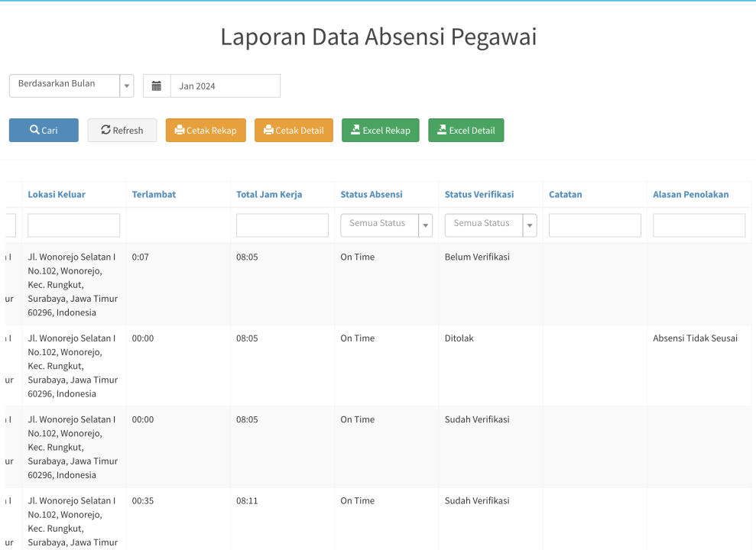
Task: Export using the Excel Detail button
Action: click(x=466, y=131)
